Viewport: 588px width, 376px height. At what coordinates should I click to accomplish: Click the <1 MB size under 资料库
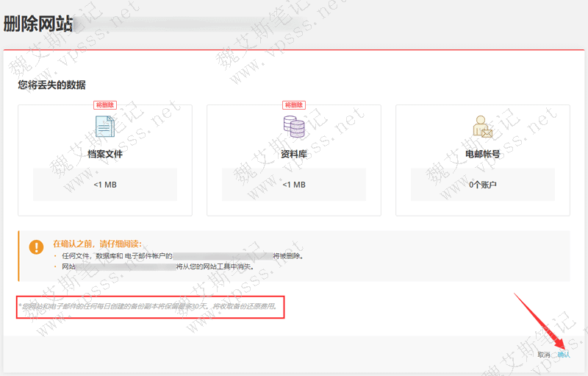point(293,185)
